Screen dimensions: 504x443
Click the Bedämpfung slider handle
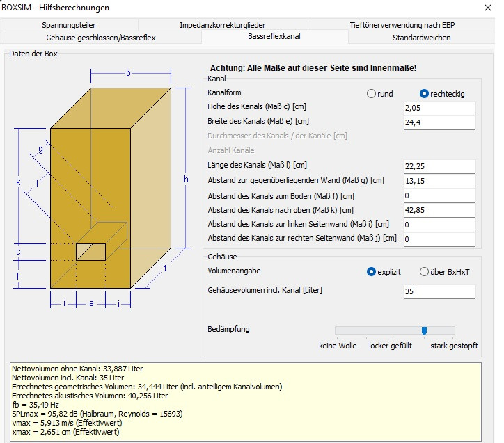click(x=424, y=330)
